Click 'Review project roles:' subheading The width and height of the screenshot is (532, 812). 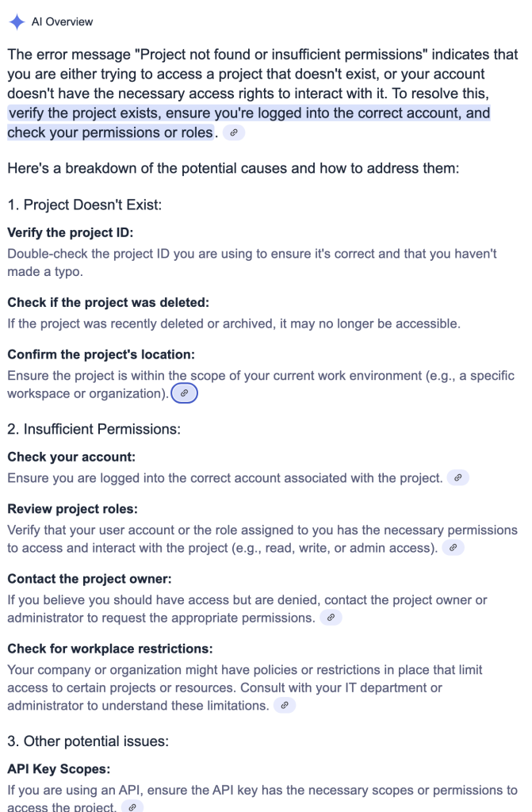(72, 508)
